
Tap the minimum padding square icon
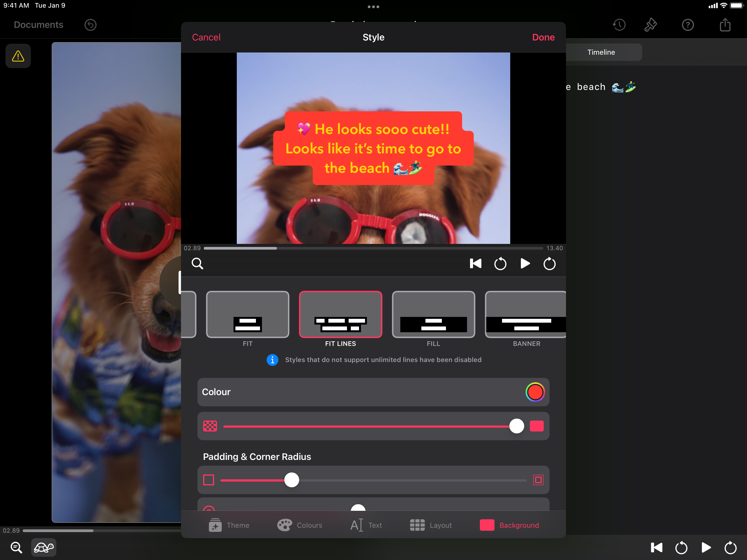(209, 480)
